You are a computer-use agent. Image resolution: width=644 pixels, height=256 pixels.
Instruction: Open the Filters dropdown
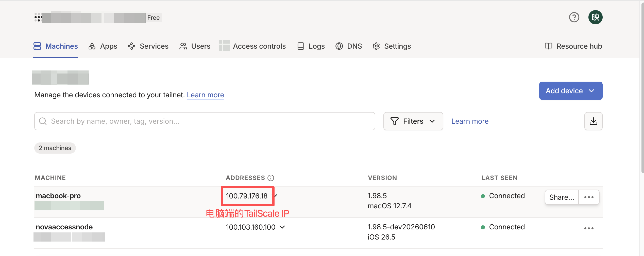click(413, 121)
